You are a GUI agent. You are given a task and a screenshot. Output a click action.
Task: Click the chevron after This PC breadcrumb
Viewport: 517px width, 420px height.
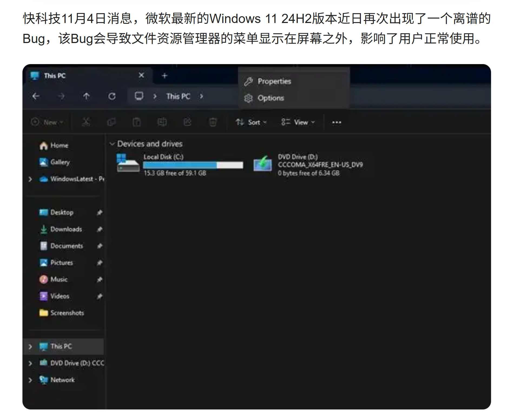(x=201, y=96)
